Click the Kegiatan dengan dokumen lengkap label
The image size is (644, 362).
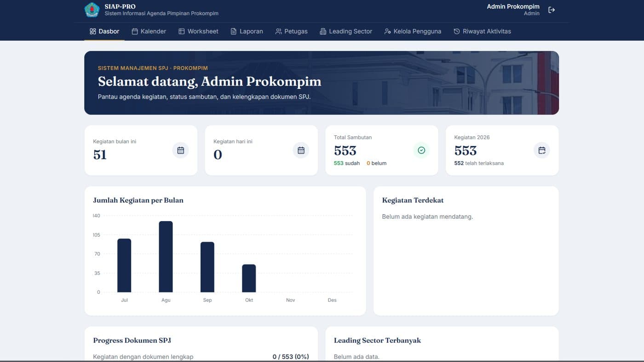pyautogui.click(x=143, y=356)
